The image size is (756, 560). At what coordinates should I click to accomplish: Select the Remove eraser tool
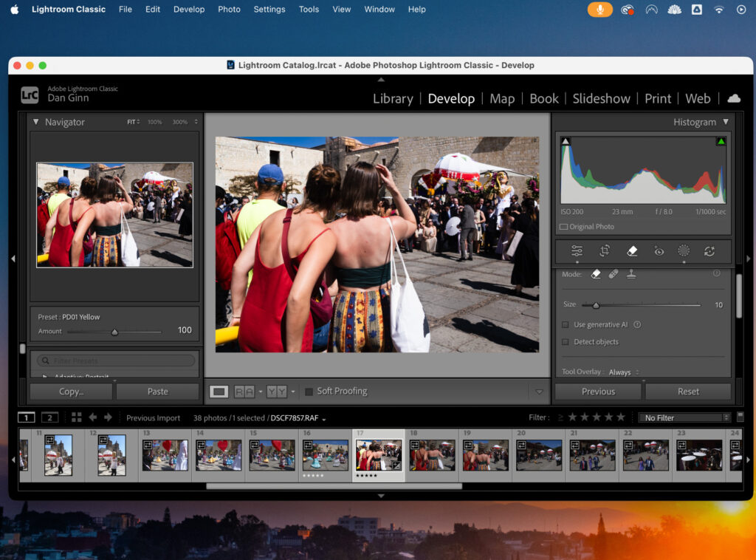(x=632, y=250)
